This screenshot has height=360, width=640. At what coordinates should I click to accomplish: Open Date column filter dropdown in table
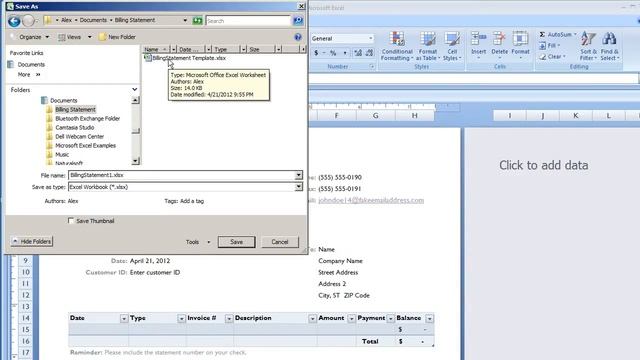(x=124, y=318)
